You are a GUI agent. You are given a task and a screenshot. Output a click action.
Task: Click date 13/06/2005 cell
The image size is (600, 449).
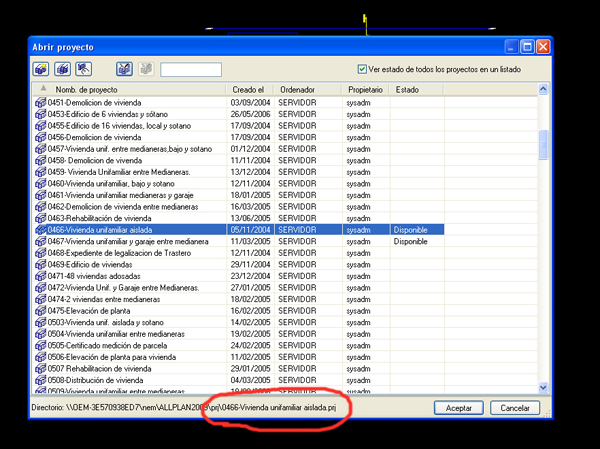tap(250, 218)
